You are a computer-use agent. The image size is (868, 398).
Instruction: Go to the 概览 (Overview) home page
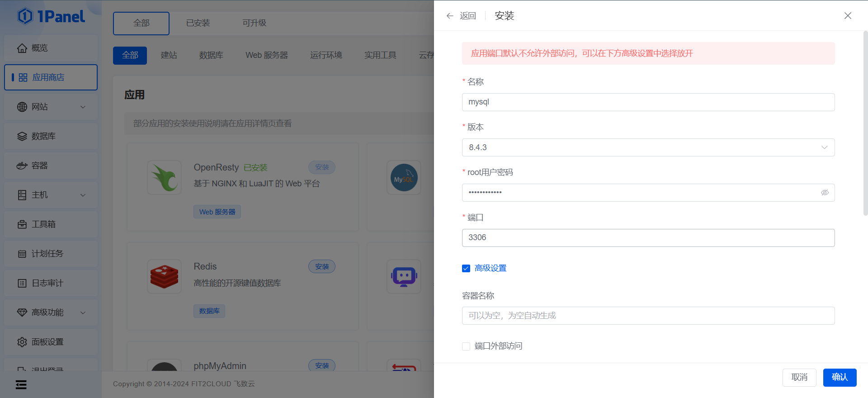[x=51, y=48]
